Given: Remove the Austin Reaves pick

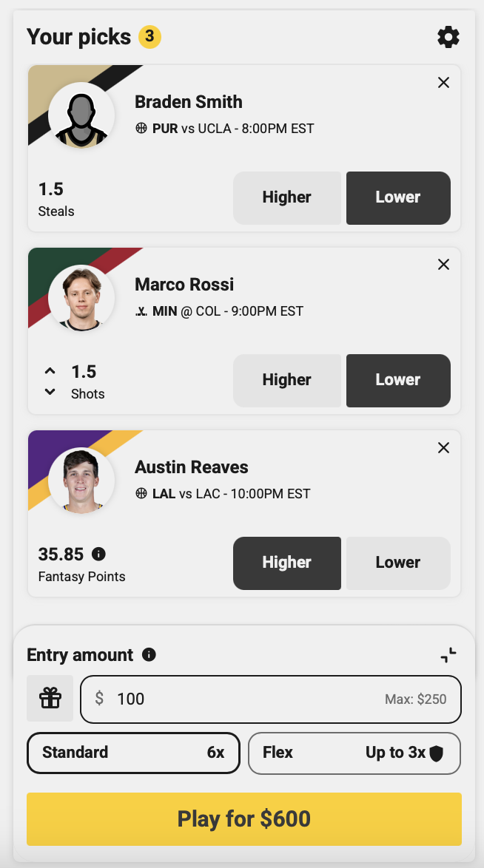Looking at the screenshot, I should click(x=443, y=447).
